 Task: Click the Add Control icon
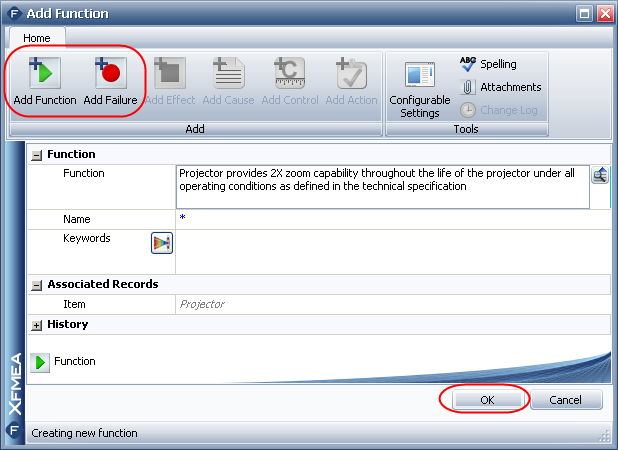290,77
